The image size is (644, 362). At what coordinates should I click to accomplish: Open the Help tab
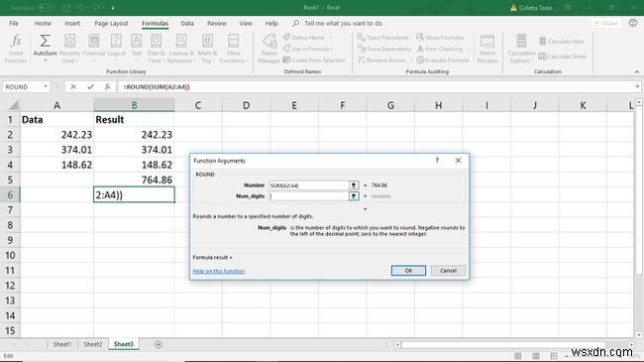271,24
